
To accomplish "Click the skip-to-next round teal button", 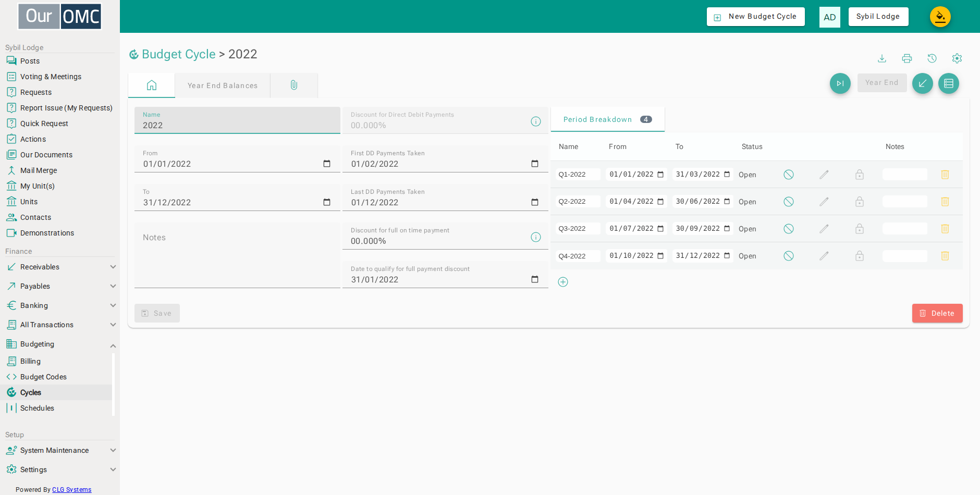I will click(x=840, y=83).
